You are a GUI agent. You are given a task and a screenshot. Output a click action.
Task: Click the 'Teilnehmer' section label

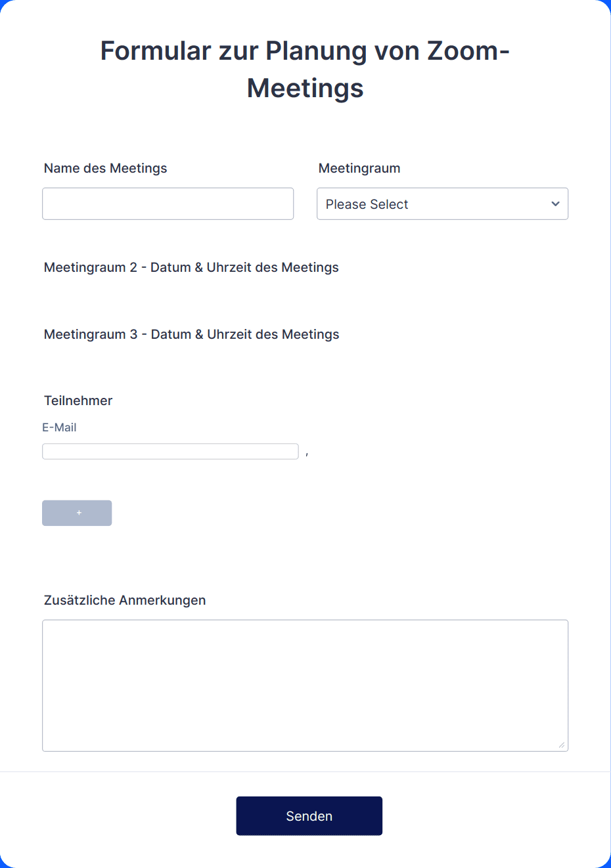click(x=78, y=401)
